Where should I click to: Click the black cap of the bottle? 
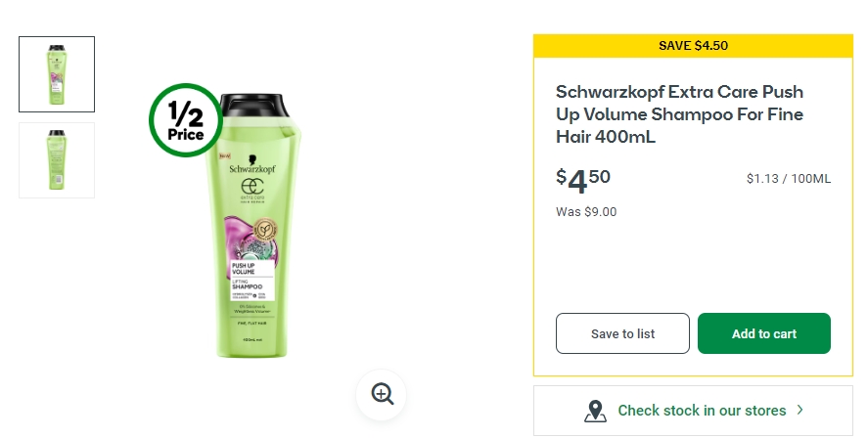[x=253, y=106]
